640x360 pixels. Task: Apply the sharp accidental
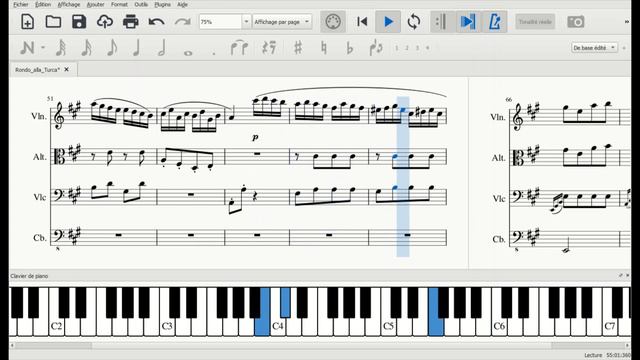[298, 48]
